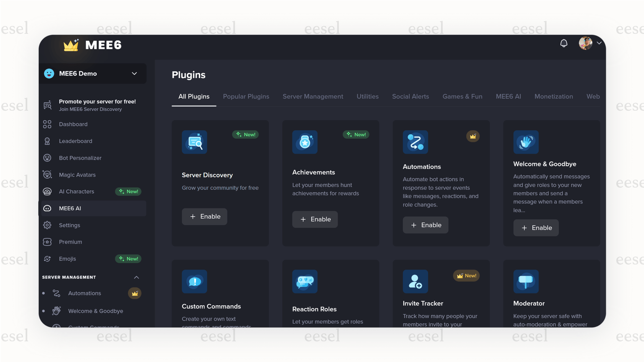Enable the Welcome & Goodbye plugin

(536, 228)
